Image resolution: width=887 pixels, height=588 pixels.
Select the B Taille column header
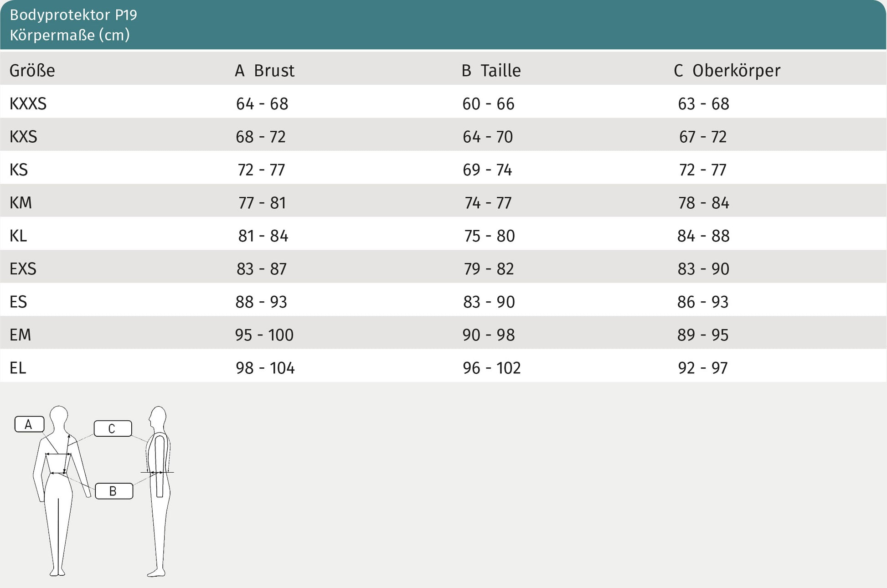[491, 71]
